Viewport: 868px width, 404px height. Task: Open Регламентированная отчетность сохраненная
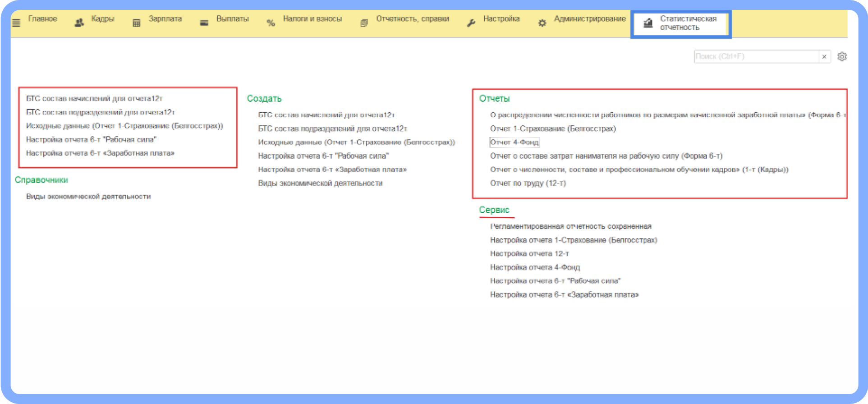point(570,227)
